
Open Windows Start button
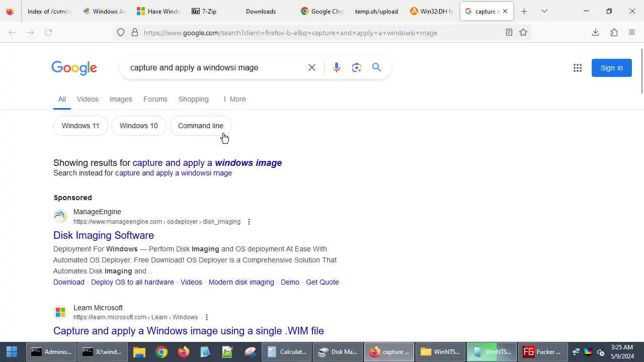12,351
